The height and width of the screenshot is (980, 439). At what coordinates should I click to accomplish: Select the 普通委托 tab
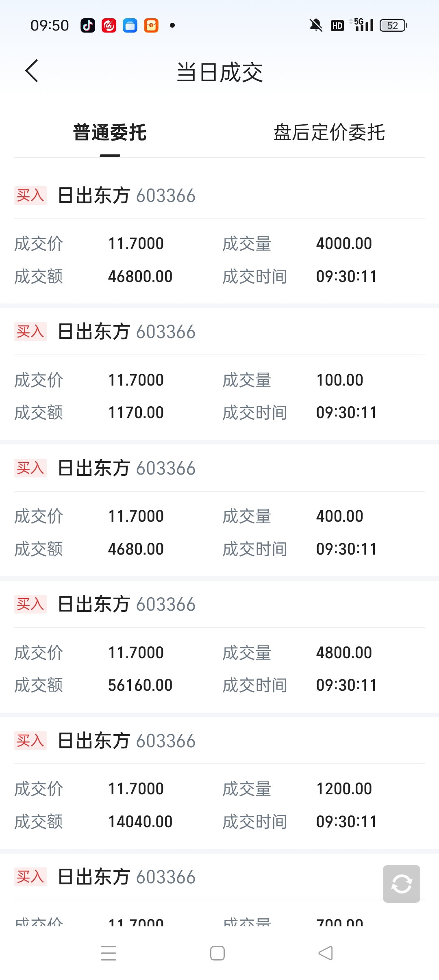coord(110,132)
